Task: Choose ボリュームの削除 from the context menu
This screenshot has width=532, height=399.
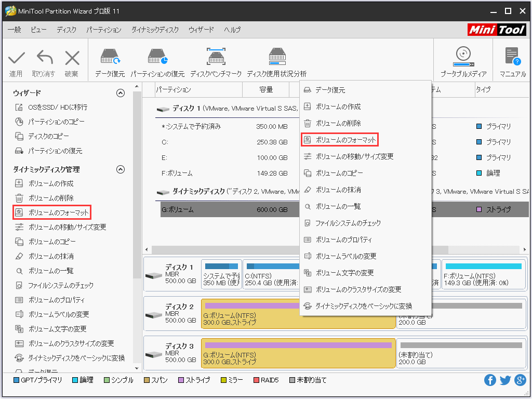Action: click(x=338, y=123)
